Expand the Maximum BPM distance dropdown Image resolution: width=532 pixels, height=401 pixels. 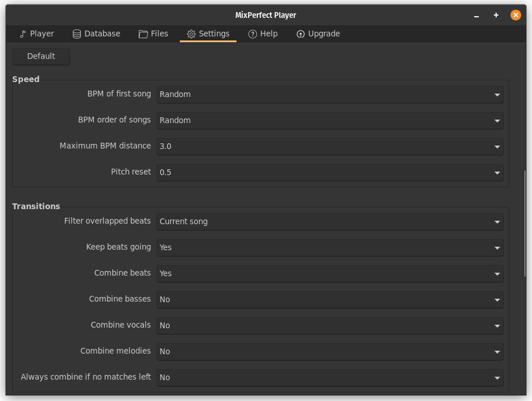click(x=330, y=146)
